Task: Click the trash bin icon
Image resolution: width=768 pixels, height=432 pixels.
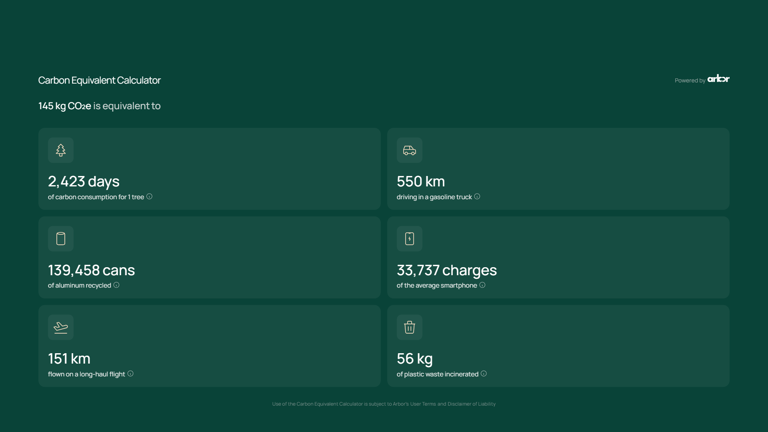Action: 409,327
